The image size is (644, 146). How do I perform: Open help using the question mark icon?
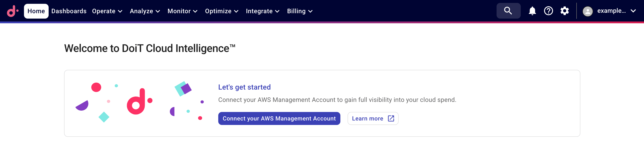548,11
